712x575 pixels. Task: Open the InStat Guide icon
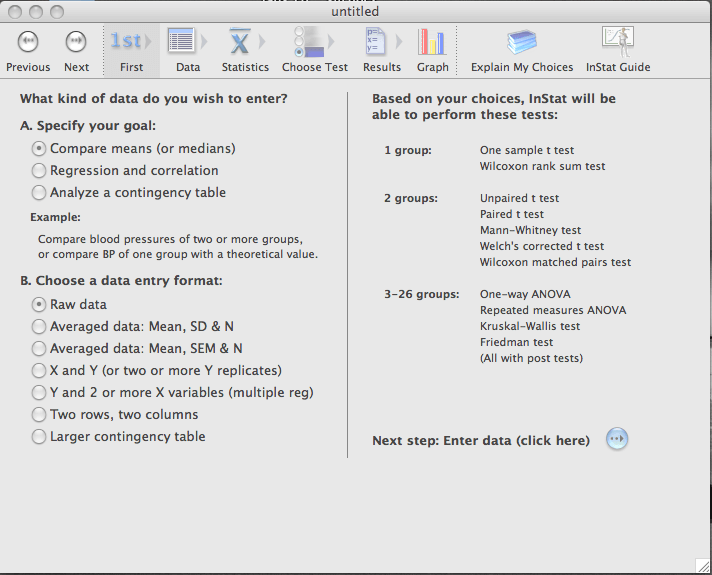point(616,42)
